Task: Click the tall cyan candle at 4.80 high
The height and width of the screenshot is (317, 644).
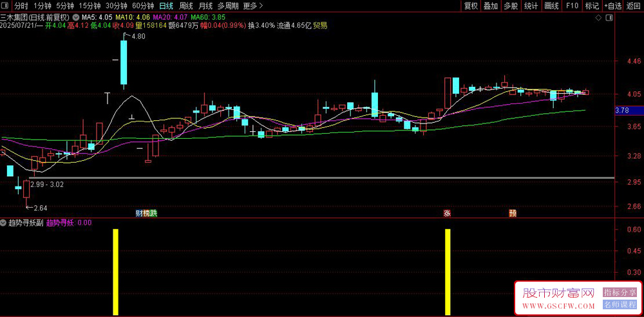Action: pos(124,62)
